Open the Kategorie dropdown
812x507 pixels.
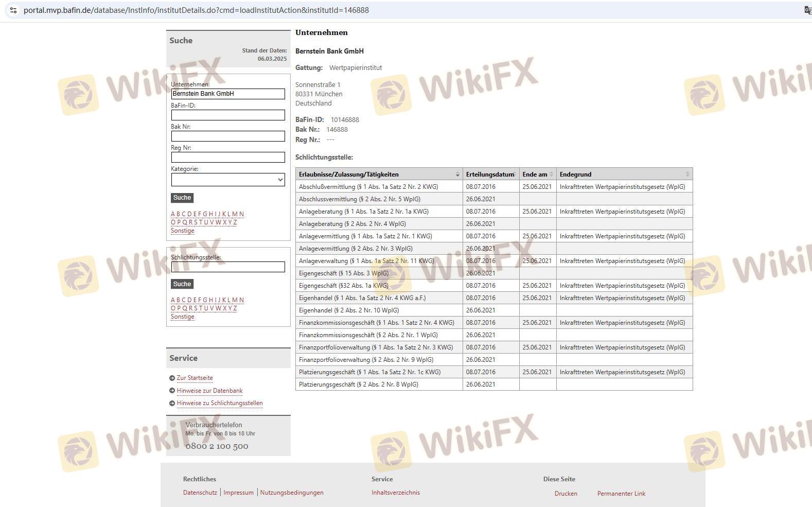(228, 180)
